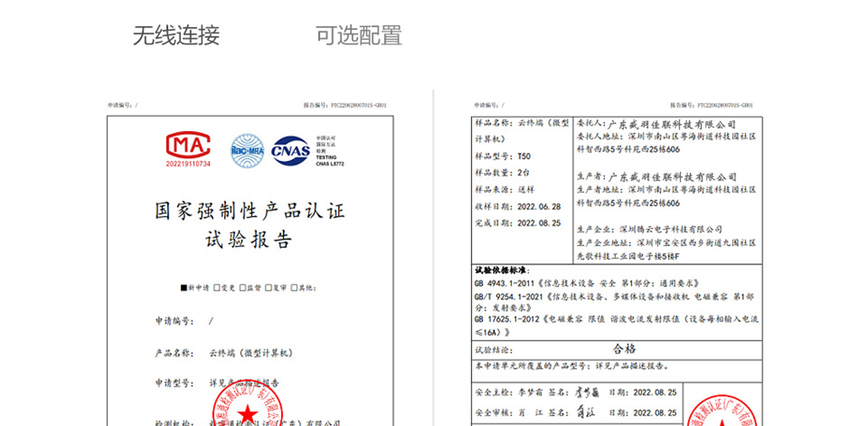Click the 试验结论 label
868x426 pixels.
(494, 350)
